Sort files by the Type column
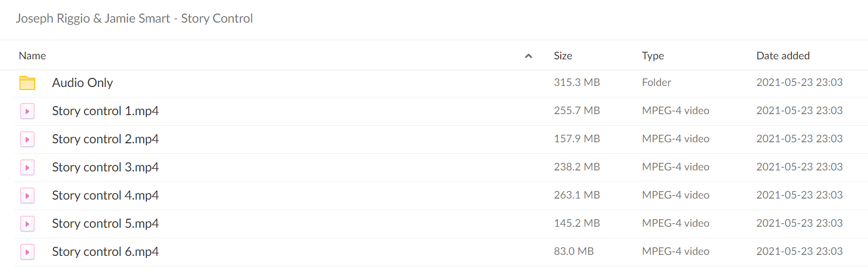Image resolution: width=868 pixels, height=277 pixels. tap(653, 56)
